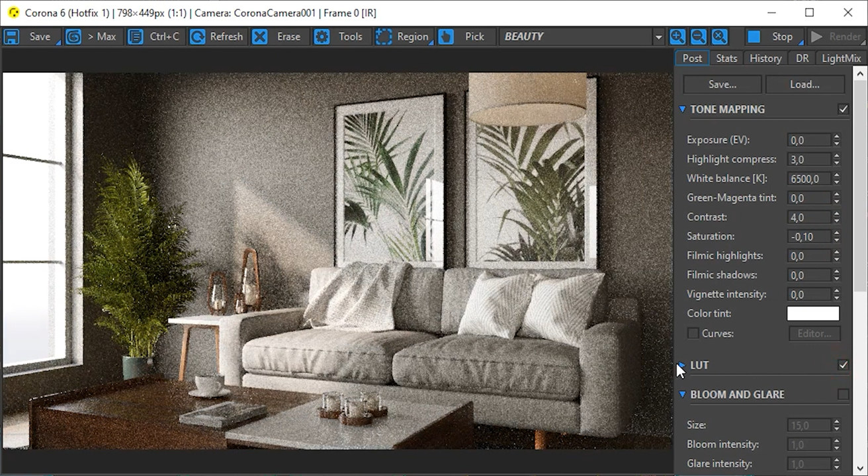Screen dimensions: 868x476
Task: Copy render with Ctrl+C icon
Action: pos(136,37)
